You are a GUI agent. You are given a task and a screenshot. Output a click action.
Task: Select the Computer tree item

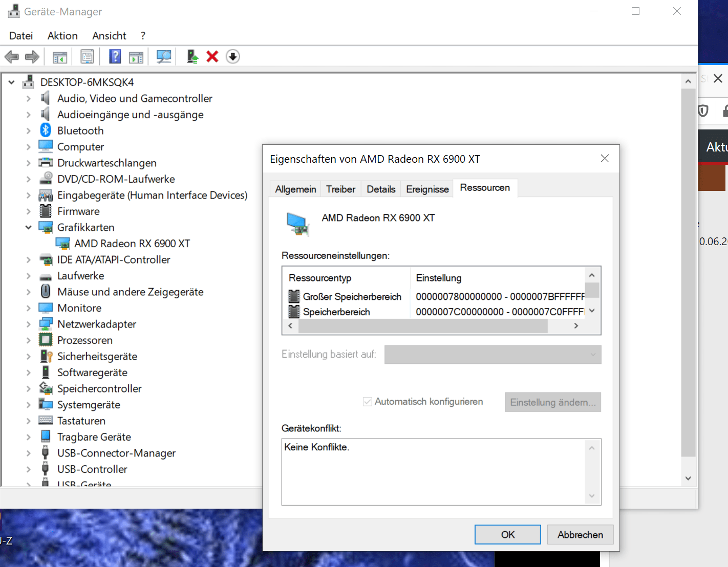click(x=80, y=146)
